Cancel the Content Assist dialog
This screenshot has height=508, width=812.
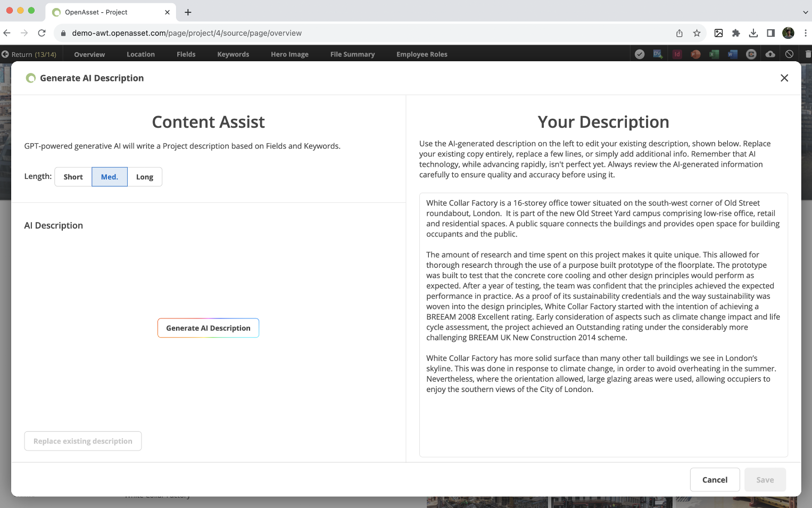715,479
